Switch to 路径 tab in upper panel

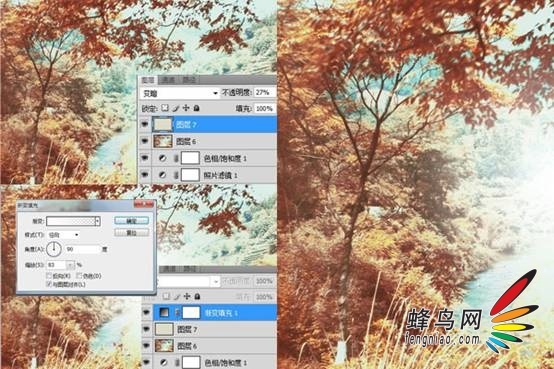click(189, 80)
